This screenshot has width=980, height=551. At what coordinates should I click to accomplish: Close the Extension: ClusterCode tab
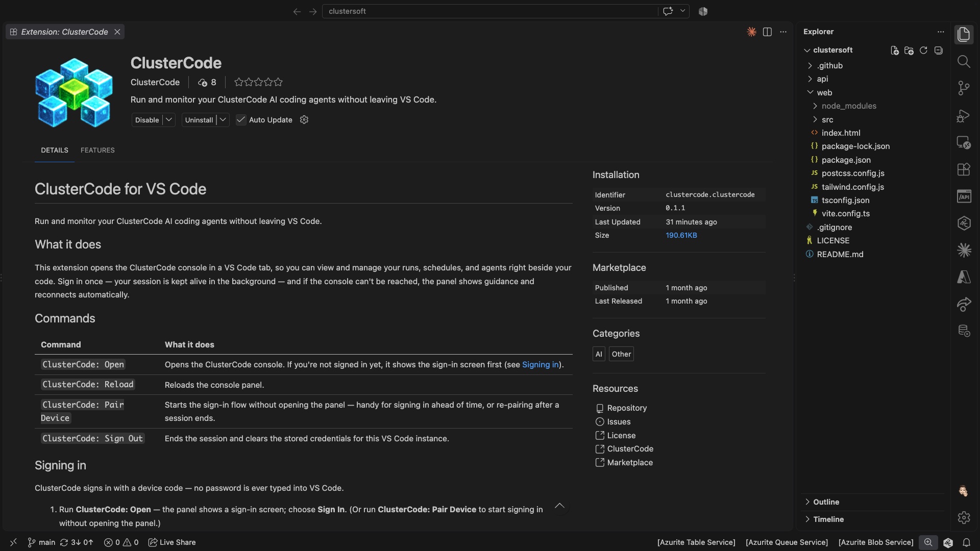(x=117, y=32)
